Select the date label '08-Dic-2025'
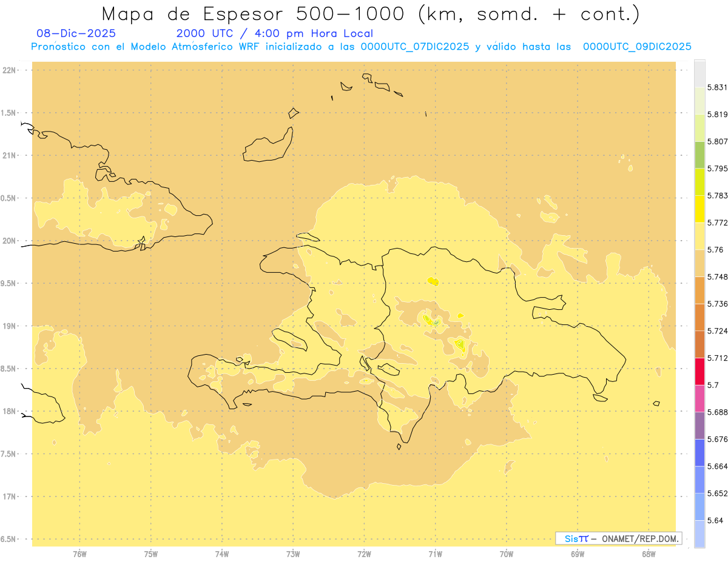The width and height of the screenshot is (728, 562). click(x=76, y=33)
